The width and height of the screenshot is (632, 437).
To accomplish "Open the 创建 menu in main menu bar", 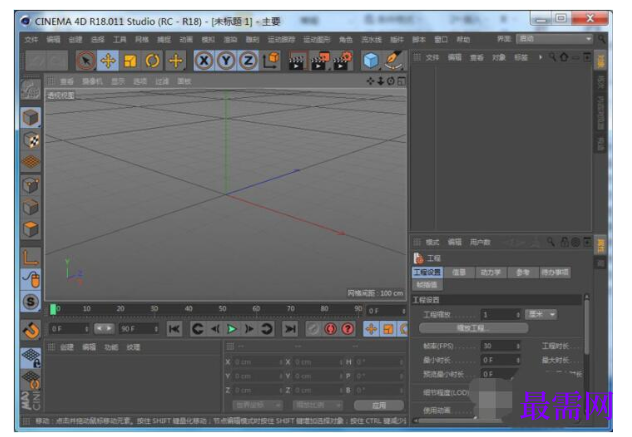I will pos(75,39).
